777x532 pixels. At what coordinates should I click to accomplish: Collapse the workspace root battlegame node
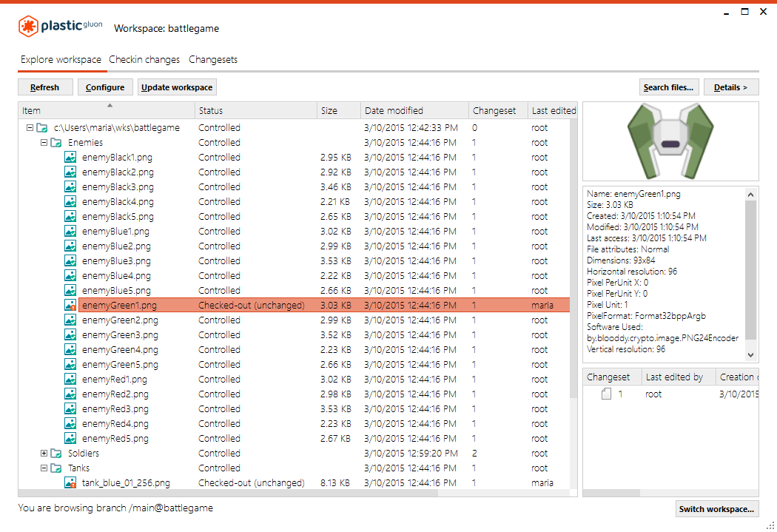[x=30, y=128]
